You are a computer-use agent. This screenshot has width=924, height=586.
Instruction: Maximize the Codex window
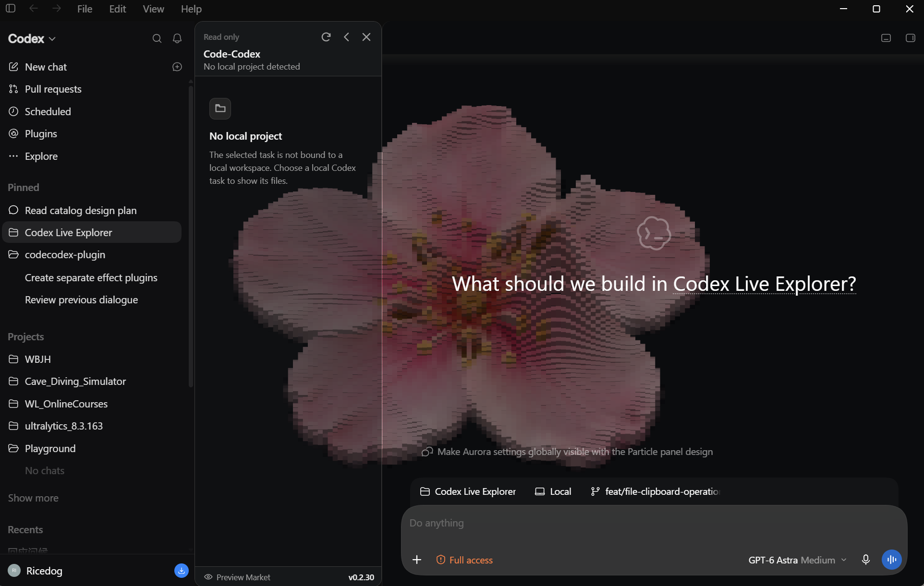[x=876, y=9]
